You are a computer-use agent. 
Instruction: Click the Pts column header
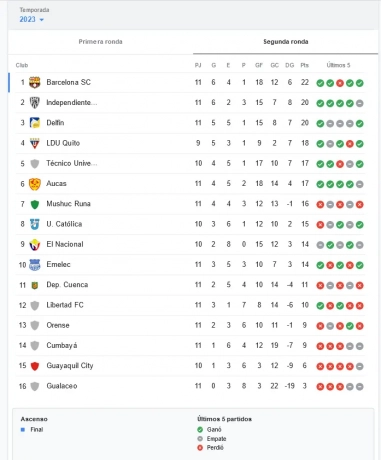click(x=304, y=65)
